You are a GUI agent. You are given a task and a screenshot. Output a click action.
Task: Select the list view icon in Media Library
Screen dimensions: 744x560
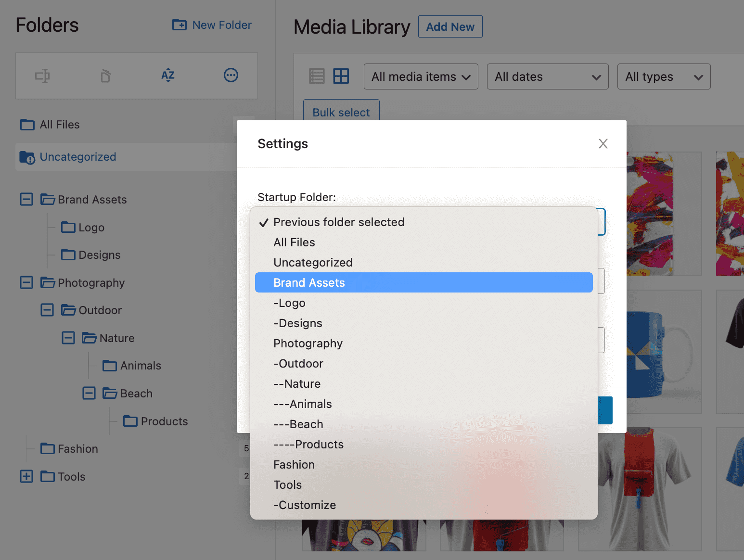pyautogui.click(x=317, y=76)
